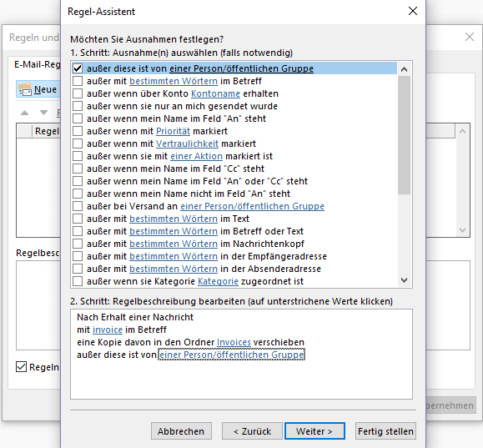Uncheck 'außer diese ist von' exception

78,68
